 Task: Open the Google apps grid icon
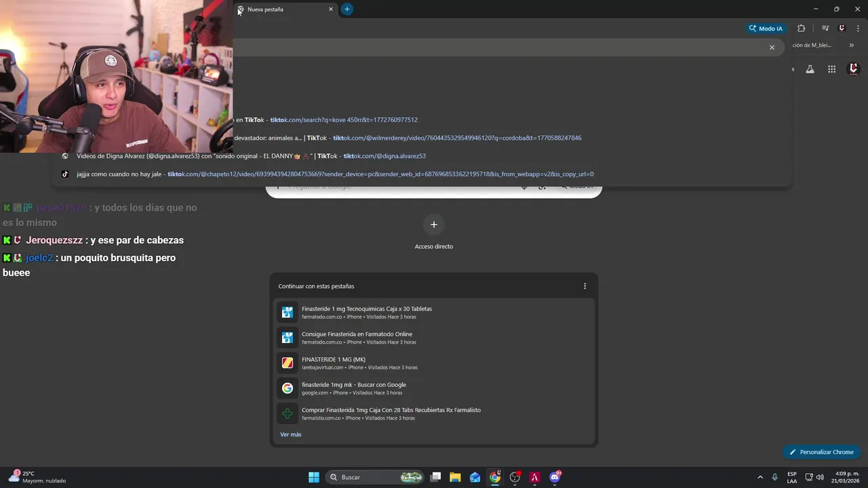[x=831, y=69]
